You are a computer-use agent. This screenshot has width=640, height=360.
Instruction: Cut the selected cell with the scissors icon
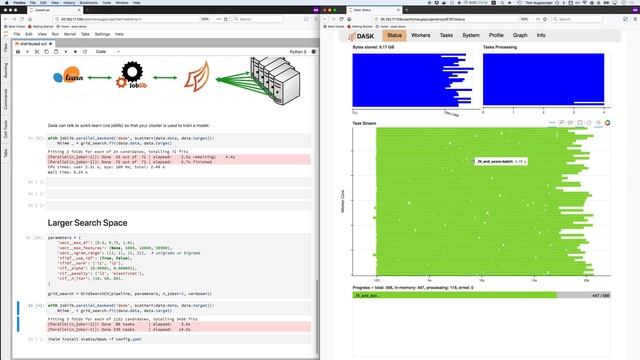[37, 52]
